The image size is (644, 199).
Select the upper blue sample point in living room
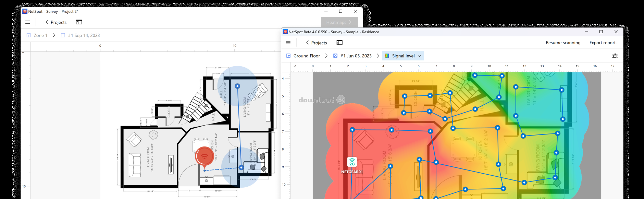pos(237,86)
